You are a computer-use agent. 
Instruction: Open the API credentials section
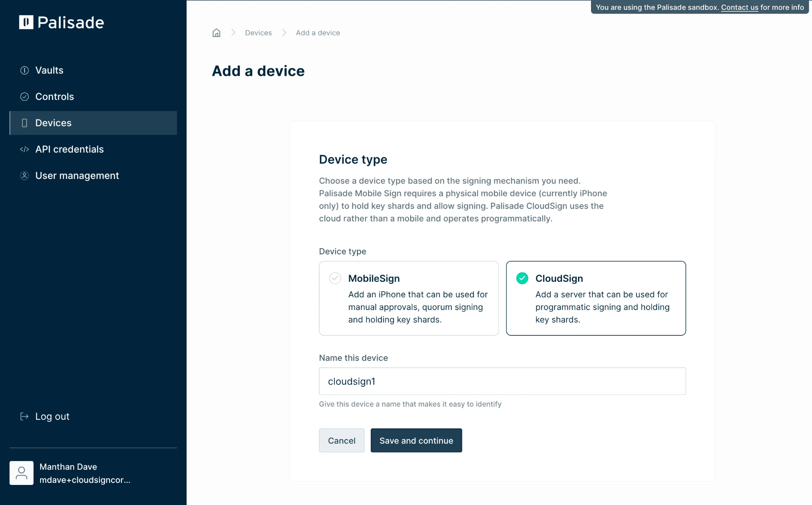tap(70, 149)
